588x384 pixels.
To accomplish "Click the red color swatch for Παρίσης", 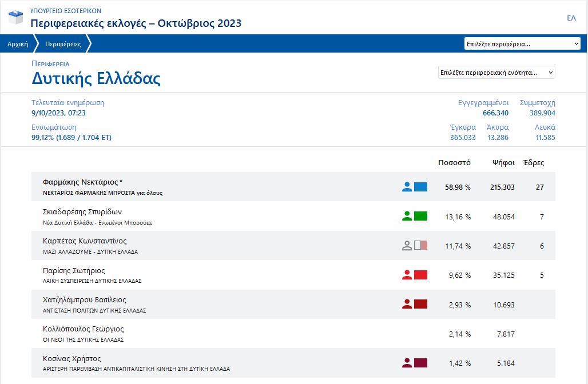I will click(420, 275).
